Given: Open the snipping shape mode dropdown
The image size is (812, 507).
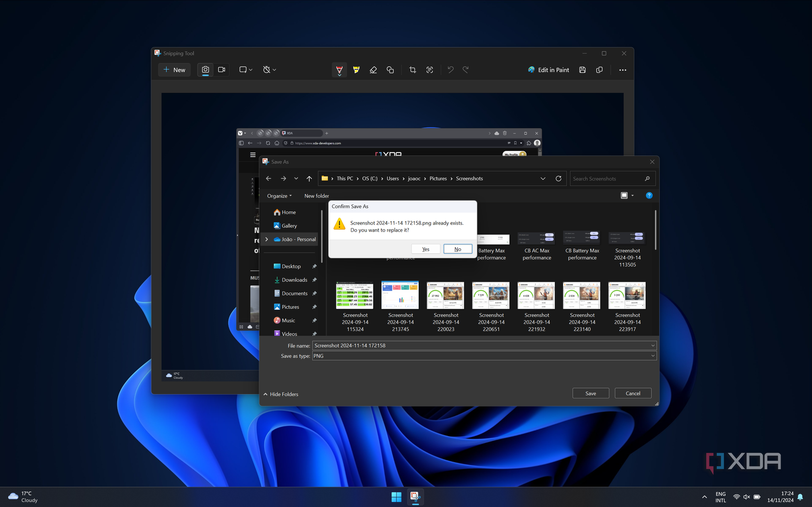Looking at the screenshot, I should (x=246, y=70).
